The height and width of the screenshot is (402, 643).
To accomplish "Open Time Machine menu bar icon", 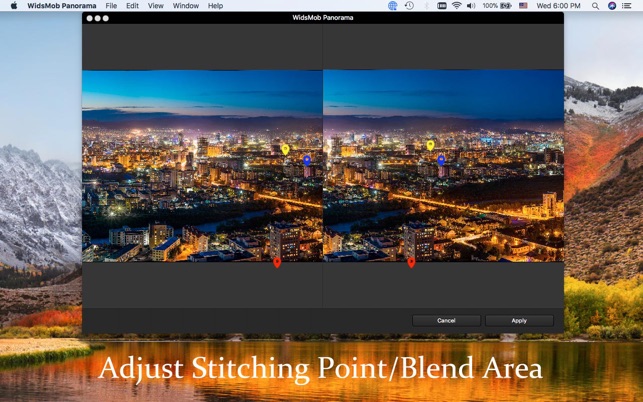I will [409, 6].
